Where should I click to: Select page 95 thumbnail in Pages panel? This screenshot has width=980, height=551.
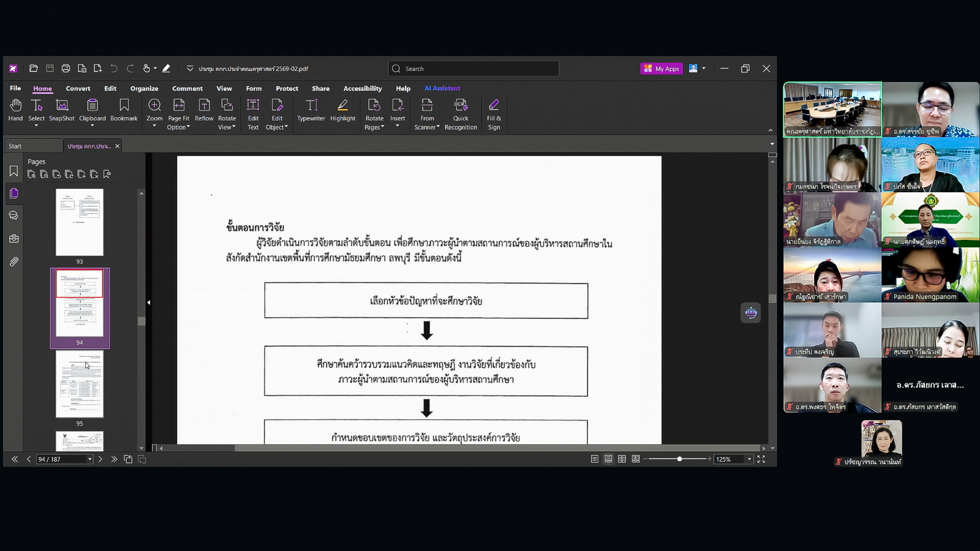click(80, 384)
